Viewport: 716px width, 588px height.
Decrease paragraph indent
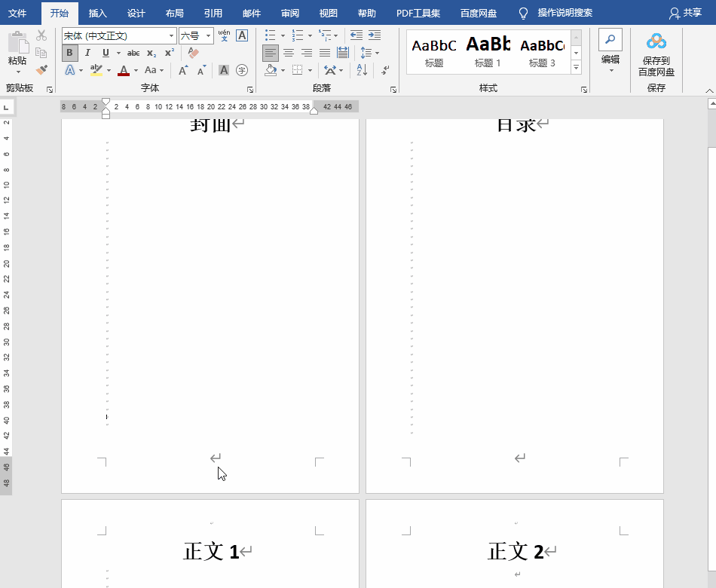[x=356, y=35]
